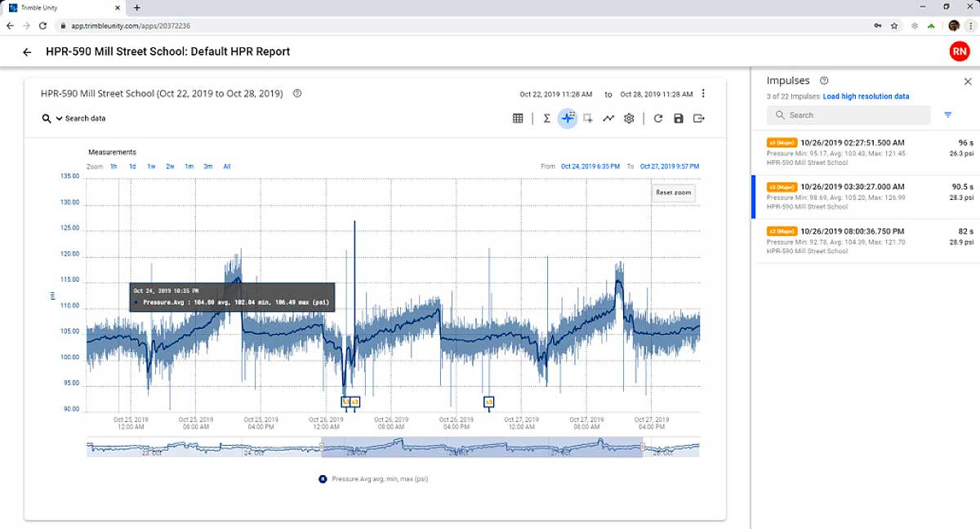Toggle the impulses icon in chart toolbar
980x529 pixels.
point(568,118)
